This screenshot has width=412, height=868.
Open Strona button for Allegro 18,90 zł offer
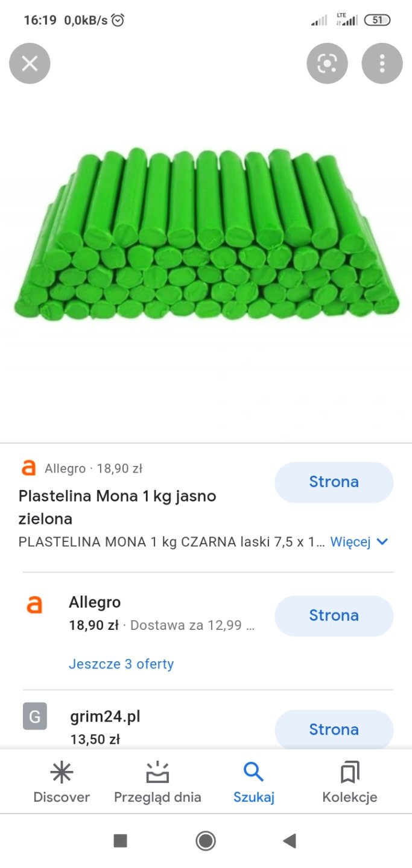coord(334,615)
